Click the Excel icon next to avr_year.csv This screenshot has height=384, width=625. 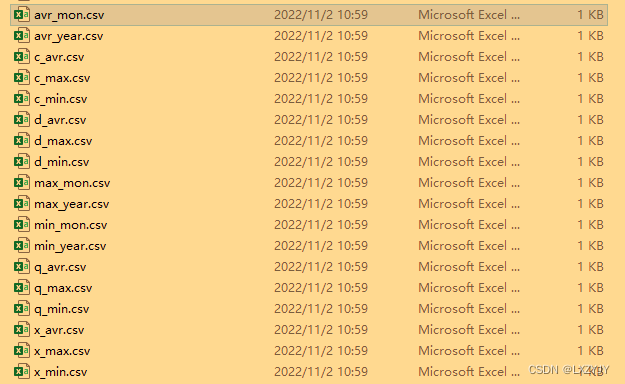(22, 36)
